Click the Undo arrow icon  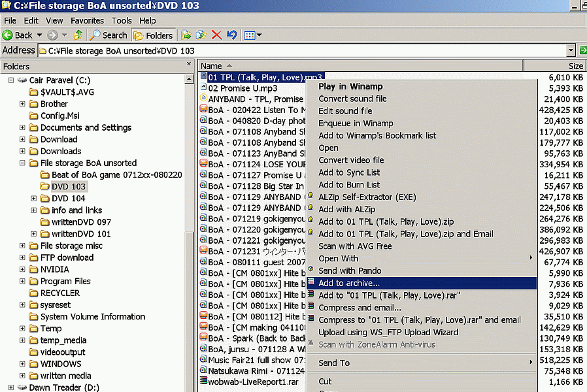[x=232, y=35]
